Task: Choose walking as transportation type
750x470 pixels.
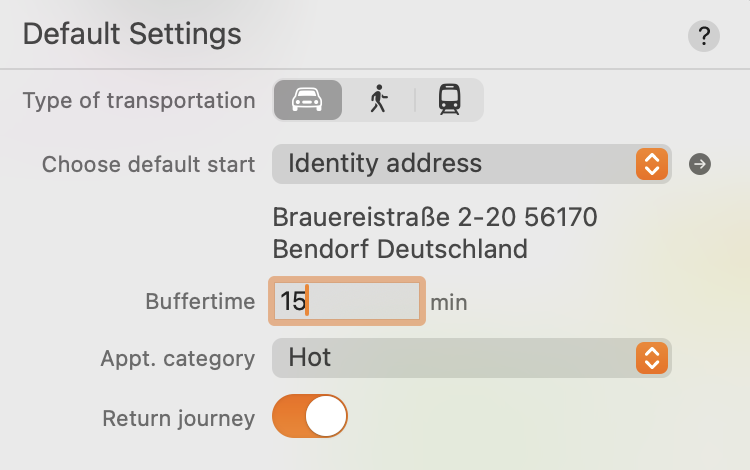Action: tap(378, 100)
